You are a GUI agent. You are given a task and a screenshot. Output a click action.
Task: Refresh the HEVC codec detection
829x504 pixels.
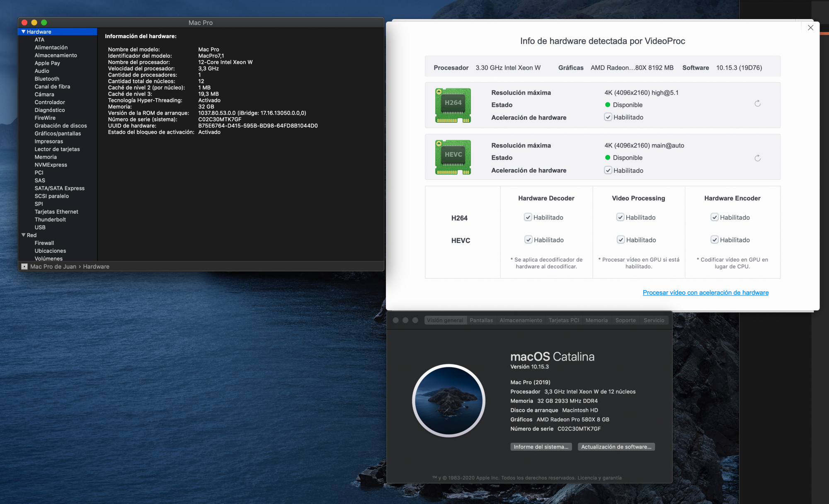[757, 158]
